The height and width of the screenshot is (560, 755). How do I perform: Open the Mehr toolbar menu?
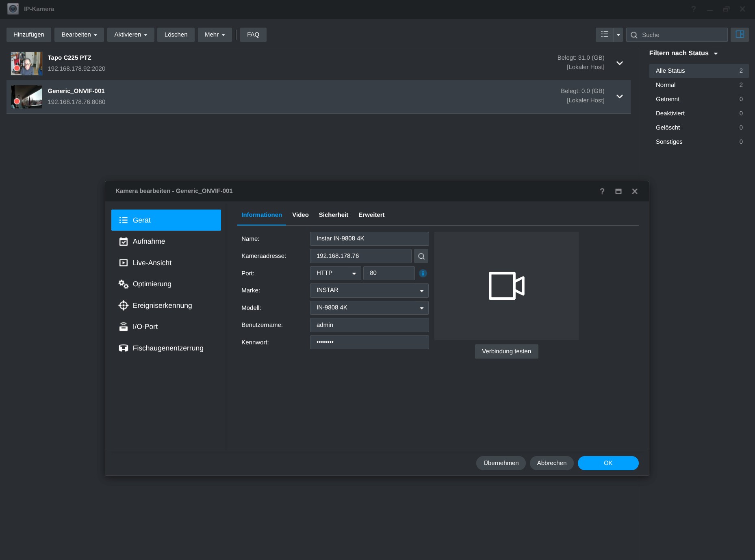point(215,35)
